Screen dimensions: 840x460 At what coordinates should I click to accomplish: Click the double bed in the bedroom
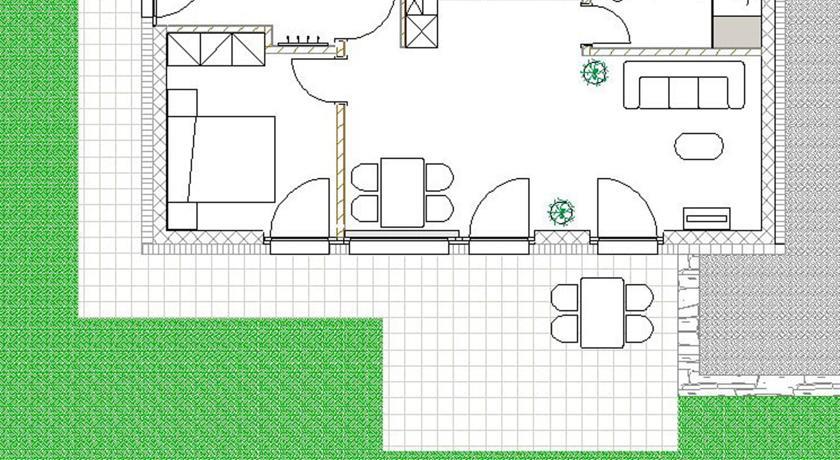click(222, 159)
